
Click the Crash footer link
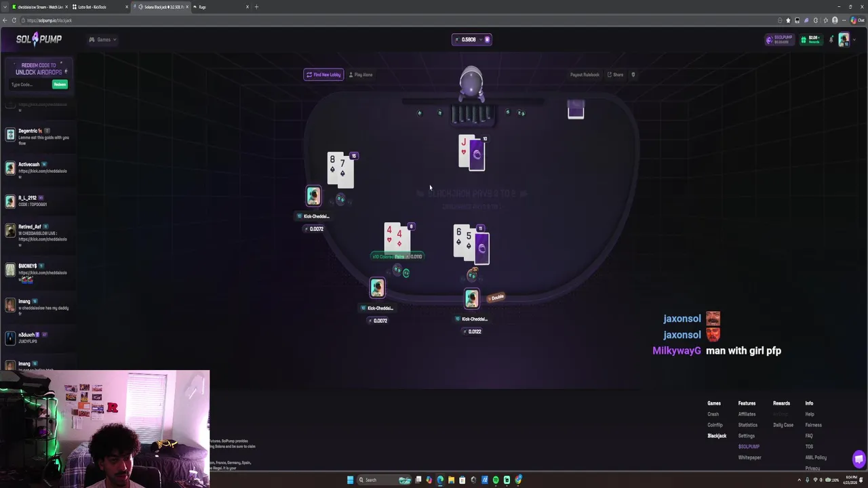tap(713, 414)
